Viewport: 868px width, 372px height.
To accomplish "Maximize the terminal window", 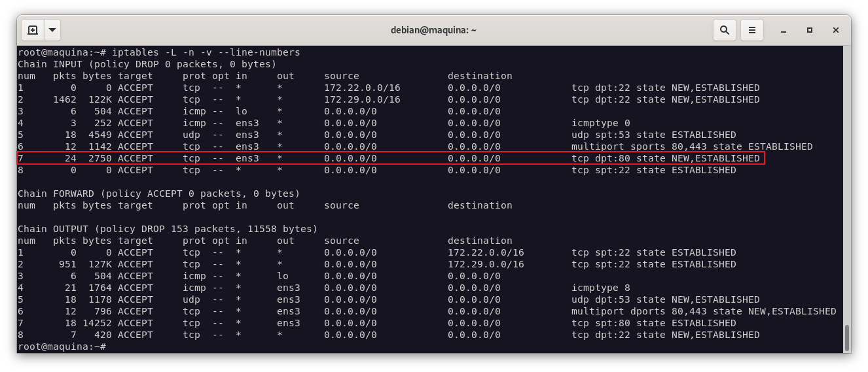I will click(x=810, y=30).
